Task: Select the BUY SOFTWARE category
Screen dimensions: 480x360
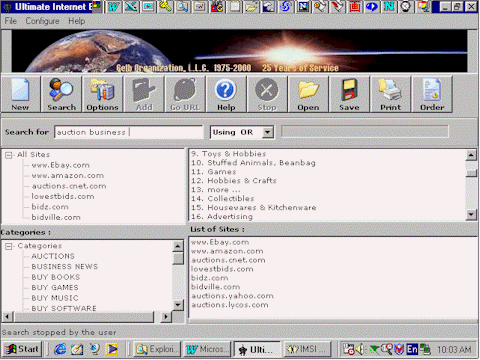Action: 64,309
